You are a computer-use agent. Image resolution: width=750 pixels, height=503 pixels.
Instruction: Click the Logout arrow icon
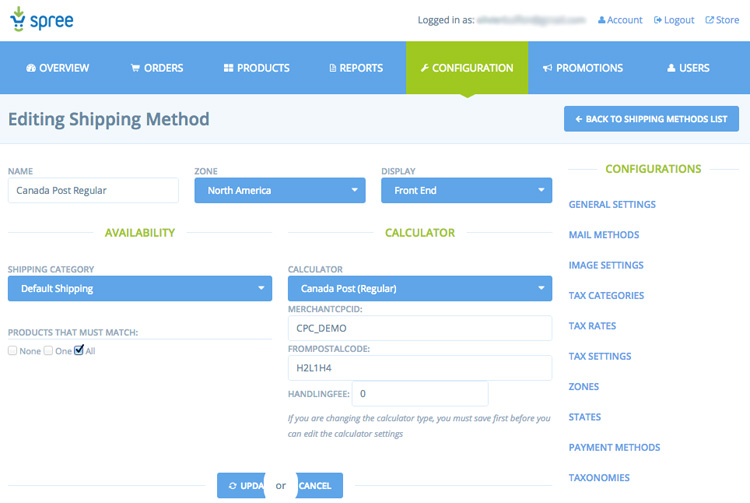click(x=658, y=20)
